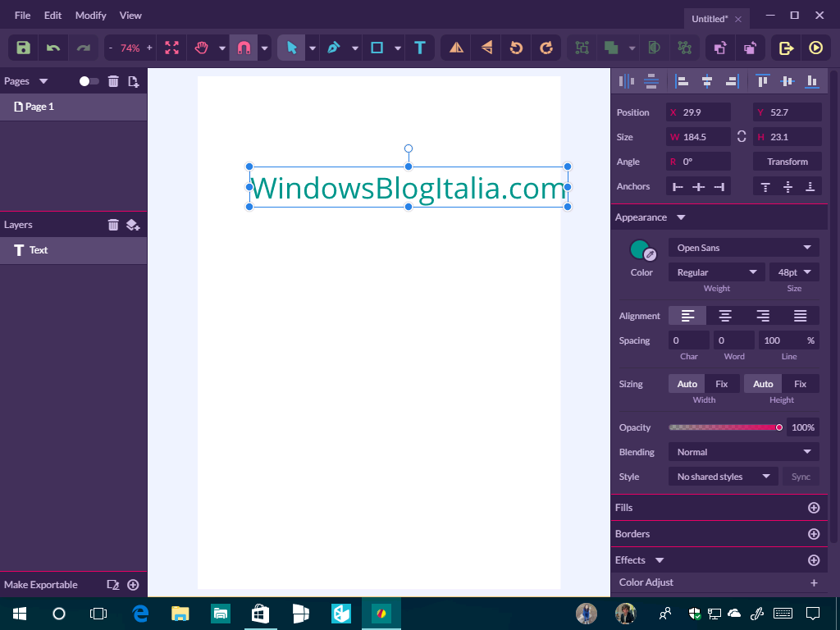840x630 pixels.
Task: Toggle the magnet snapping tool
Action: (x=244, y=48)
